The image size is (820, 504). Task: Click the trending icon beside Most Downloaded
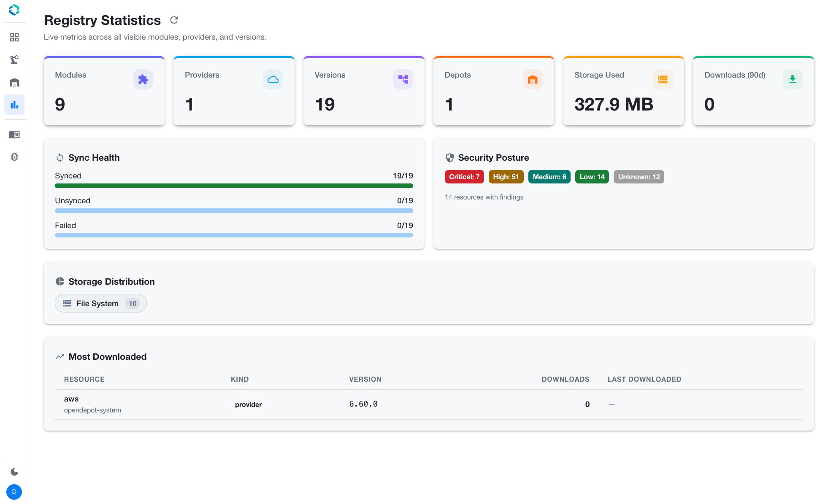(60, 356)
